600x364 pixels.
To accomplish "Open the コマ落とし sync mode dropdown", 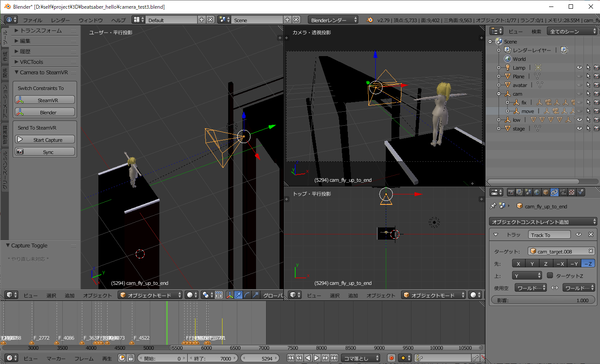I will point(360,358).
